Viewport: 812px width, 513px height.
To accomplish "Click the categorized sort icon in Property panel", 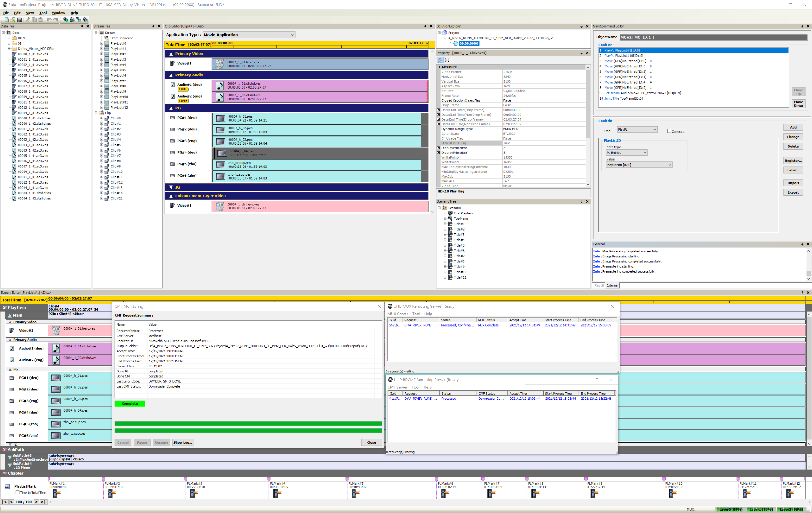I will pos(440,60).
